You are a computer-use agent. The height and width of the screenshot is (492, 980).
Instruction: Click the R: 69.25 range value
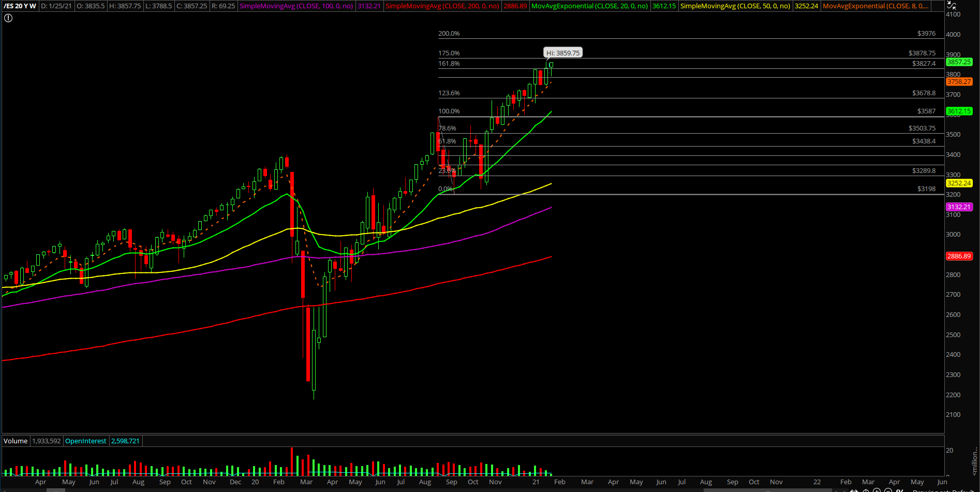click(x=223, y=6)
